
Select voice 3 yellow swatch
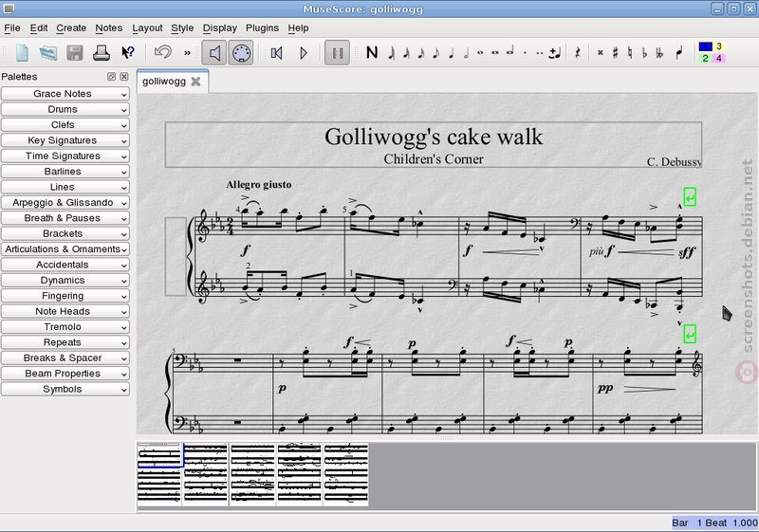point(719,46)
